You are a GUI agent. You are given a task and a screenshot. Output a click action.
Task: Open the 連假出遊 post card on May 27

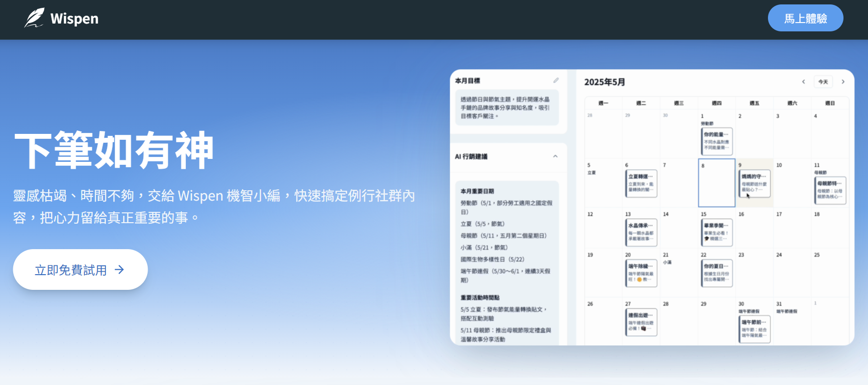641,322
